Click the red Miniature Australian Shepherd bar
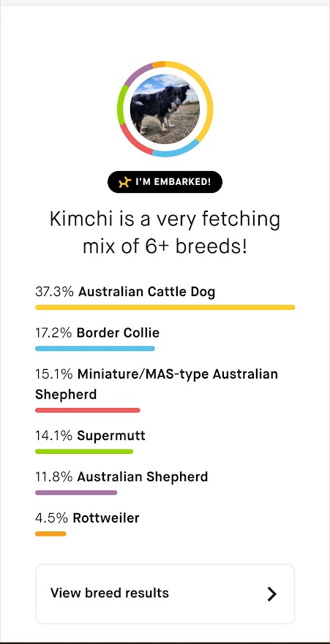The image size is (330, 644). (88, 410)
